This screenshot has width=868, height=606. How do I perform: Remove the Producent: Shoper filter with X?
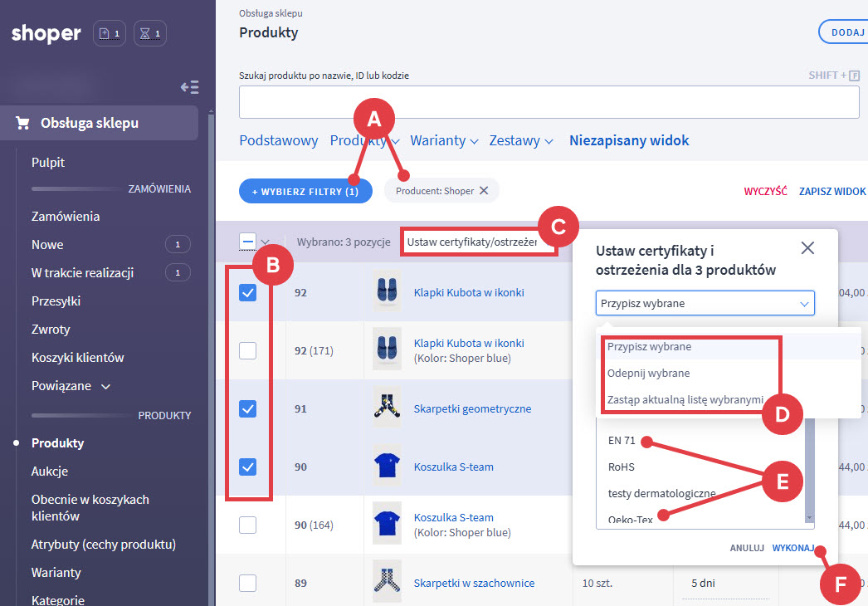(x=484, y=191)
